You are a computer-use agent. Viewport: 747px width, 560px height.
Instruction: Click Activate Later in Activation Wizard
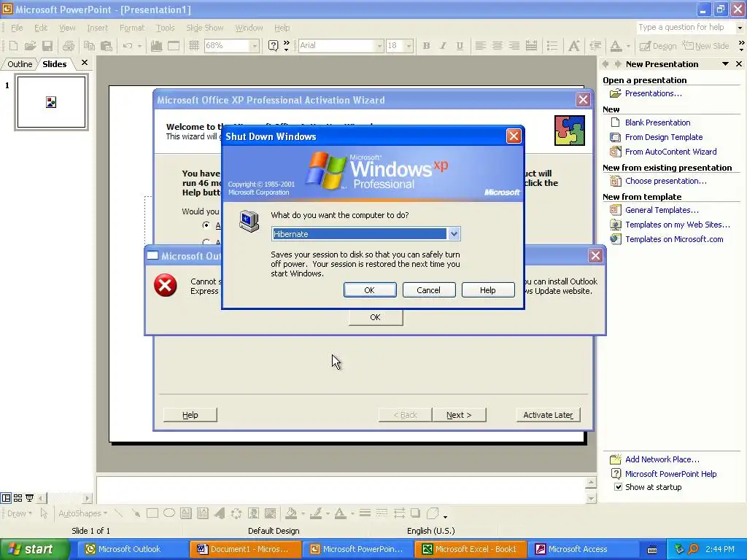coord(548,415)
